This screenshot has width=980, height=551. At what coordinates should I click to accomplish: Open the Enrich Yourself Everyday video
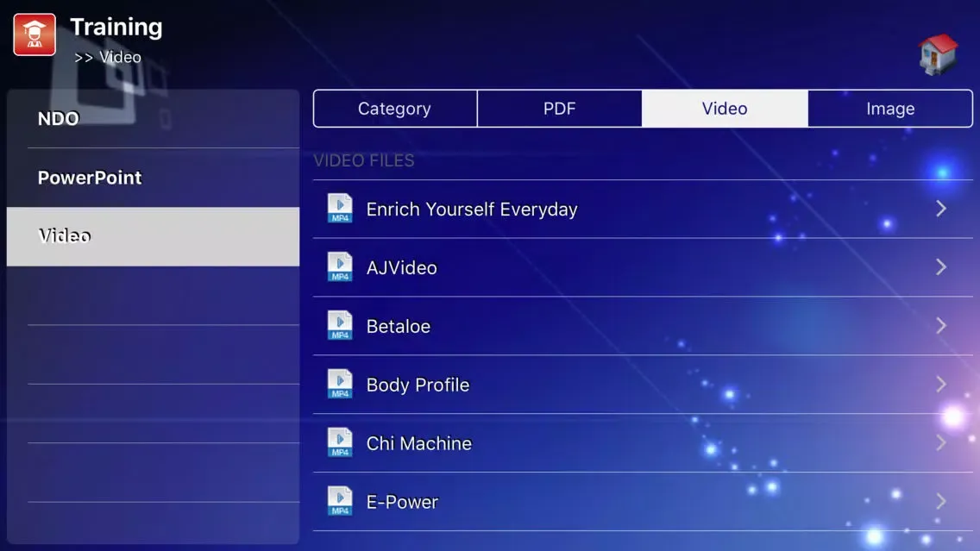tap(643, 209)
